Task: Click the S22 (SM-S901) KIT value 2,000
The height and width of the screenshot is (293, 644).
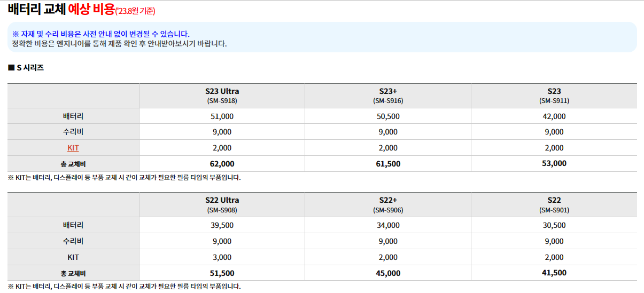Action: click(x=554, y=257)
